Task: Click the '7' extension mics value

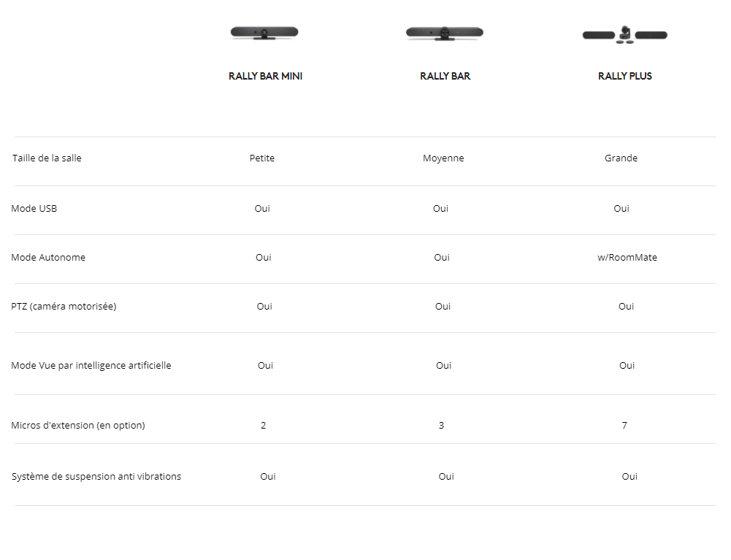Action: pos(624,426)
